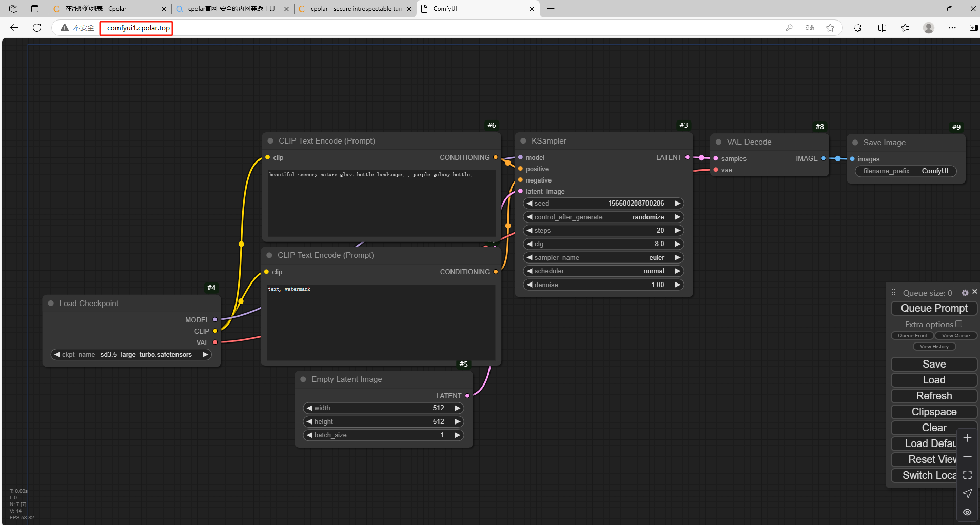Click the select mode arrow icon
The height and width of the screenshot is (525, 980).
click(x=967, y=493)
